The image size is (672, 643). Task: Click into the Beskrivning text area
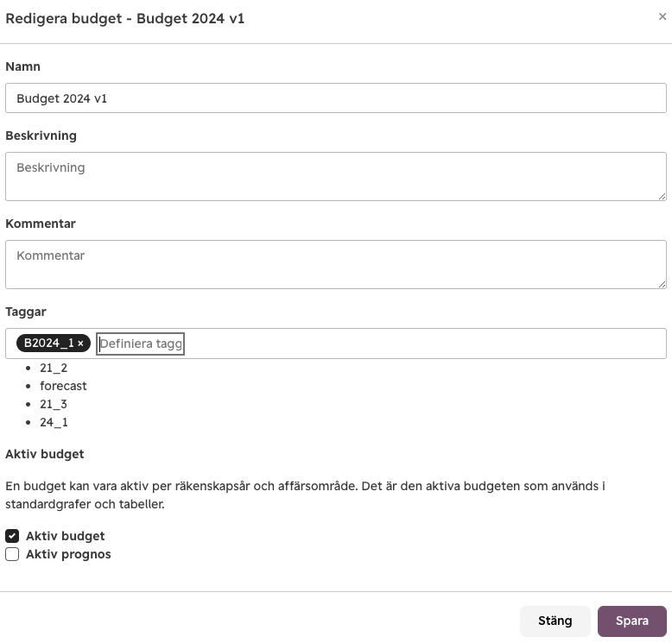click(x=336, y=176)
